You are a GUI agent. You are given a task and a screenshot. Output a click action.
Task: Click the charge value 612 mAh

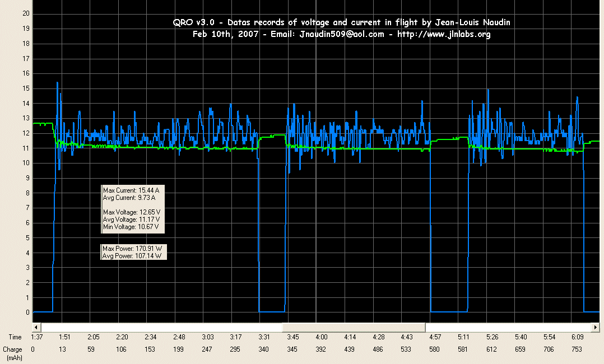491,349
